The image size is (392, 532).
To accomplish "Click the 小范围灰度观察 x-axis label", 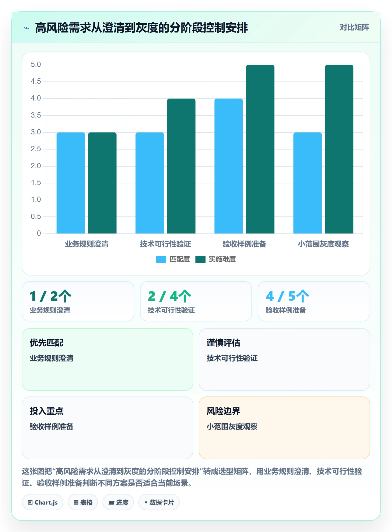I will click(x=323, y=244).
